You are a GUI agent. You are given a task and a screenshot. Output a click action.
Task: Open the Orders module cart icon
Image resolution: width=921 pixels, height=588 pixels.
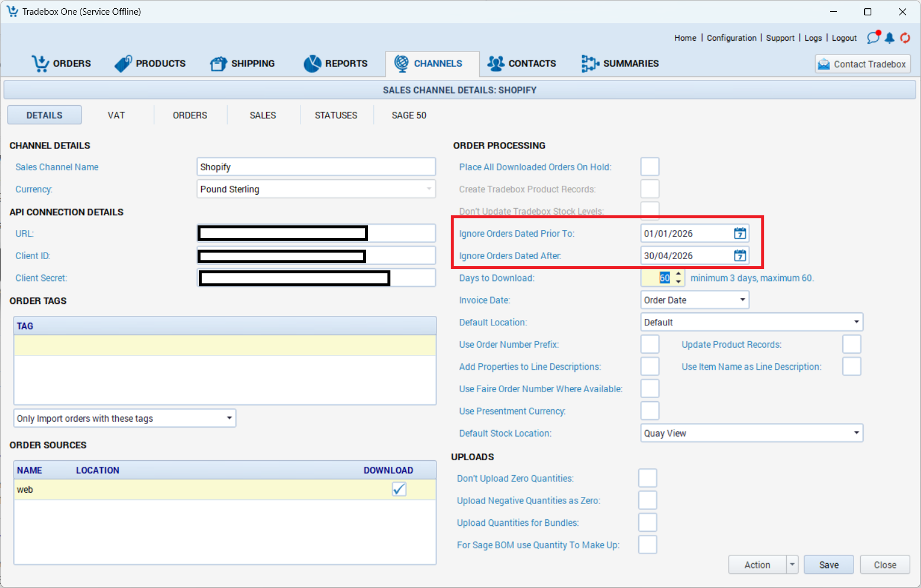(x=40, y=63)
